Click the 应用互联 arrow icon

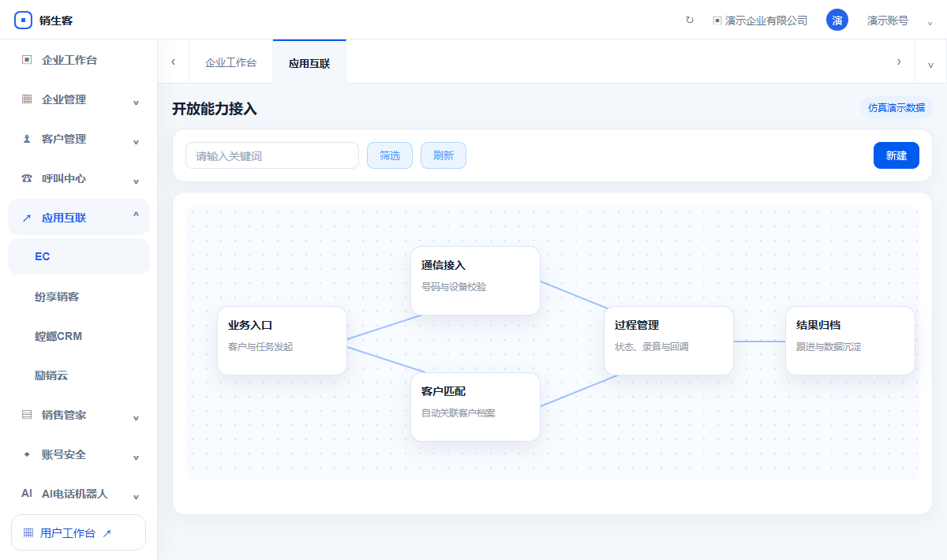pyautogui.click(x=27, y=218)
